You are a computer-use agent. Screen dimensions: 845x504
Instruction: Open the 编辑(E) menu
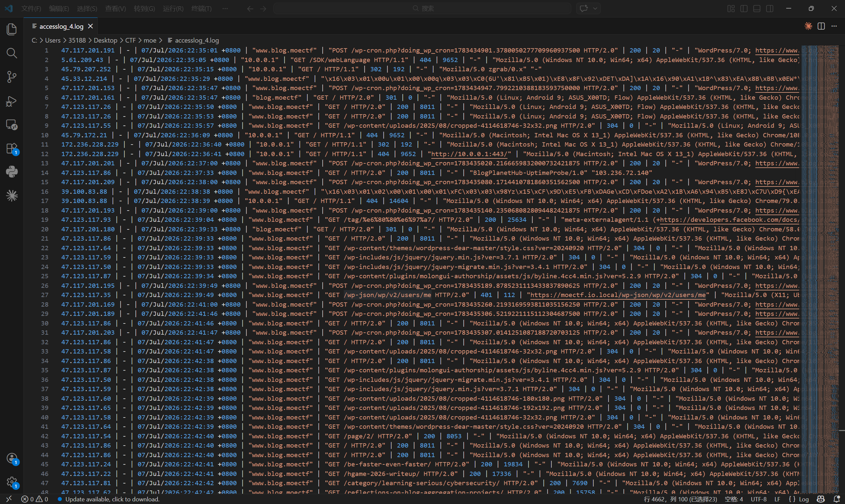(x=59, y=9)
